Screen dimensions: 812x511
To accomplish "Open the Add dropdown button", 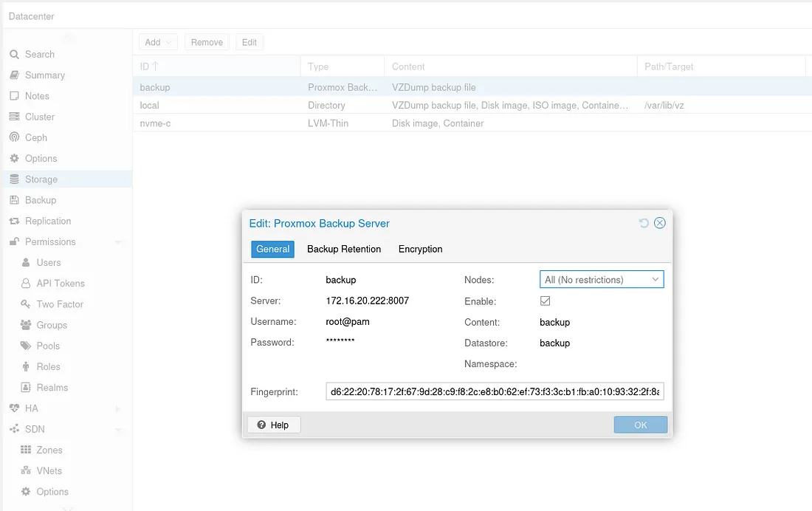I will pos(158,42).
